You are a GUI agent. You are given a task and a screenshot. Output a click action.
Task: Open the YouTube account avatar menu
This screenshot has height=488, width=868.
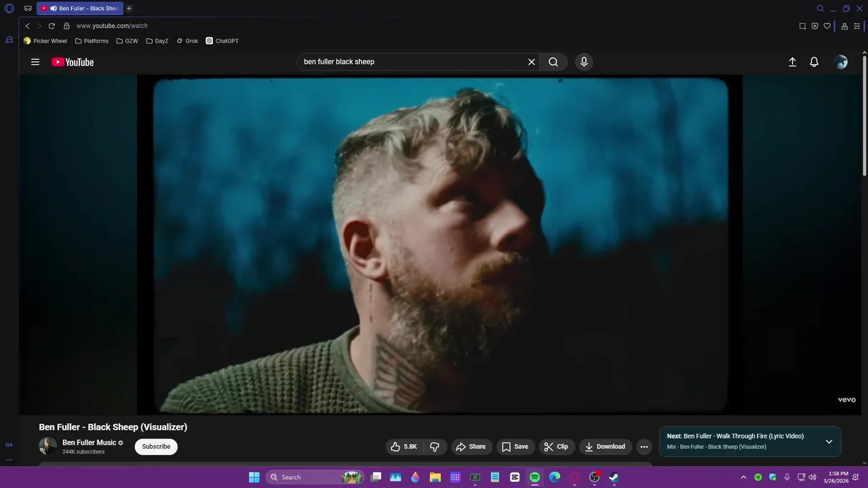[841, 62]
